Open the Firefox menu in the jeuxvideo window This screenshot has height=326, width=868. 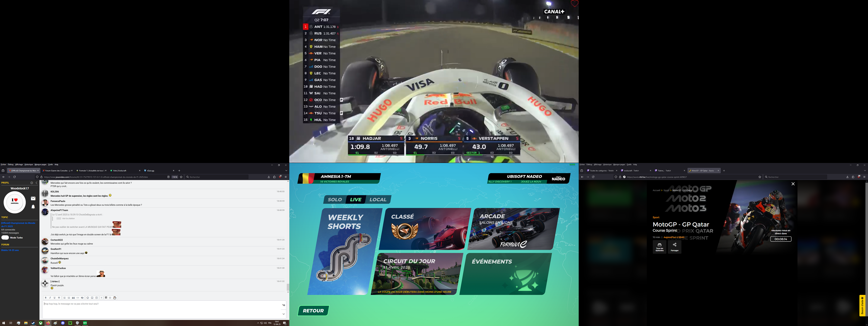coord(286,177)
